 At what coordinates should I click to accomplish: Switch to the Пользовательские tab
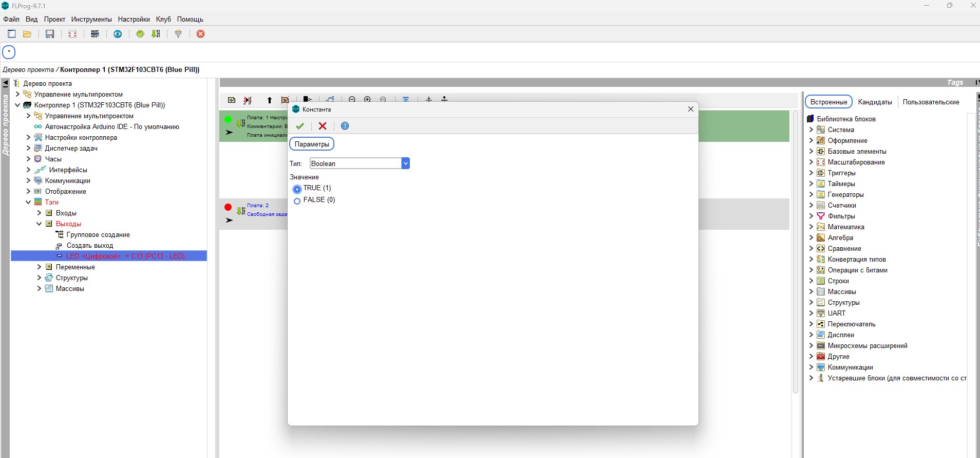931,102
